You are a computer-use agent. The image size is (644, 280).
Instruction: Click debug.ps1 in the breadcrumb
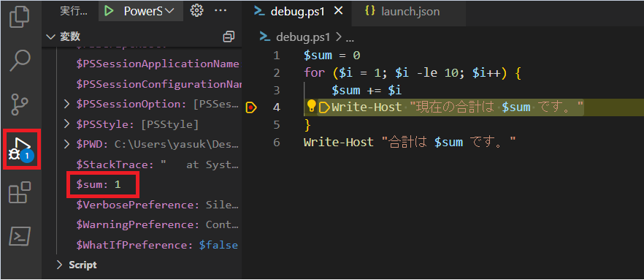[x=303, y=37]
